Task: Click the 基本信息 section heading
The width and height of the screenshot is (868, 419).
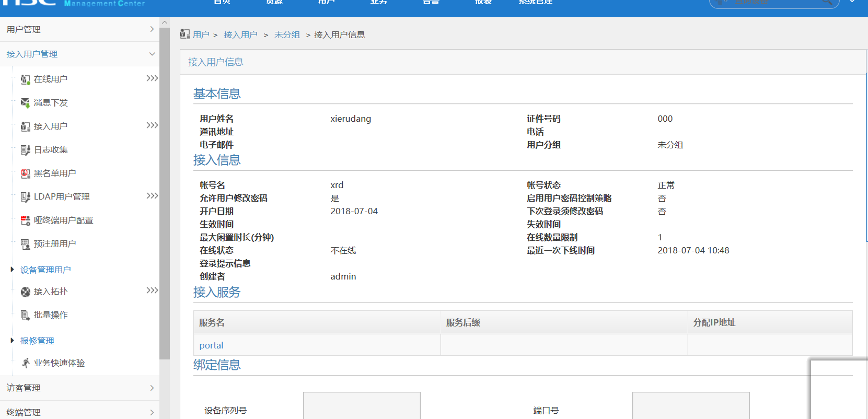Action: point(217,94)
